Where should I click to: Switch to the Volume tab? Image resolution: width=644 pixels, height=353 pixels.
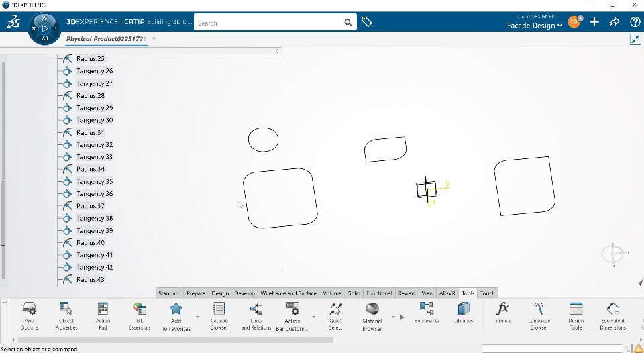tap(332, 293)
